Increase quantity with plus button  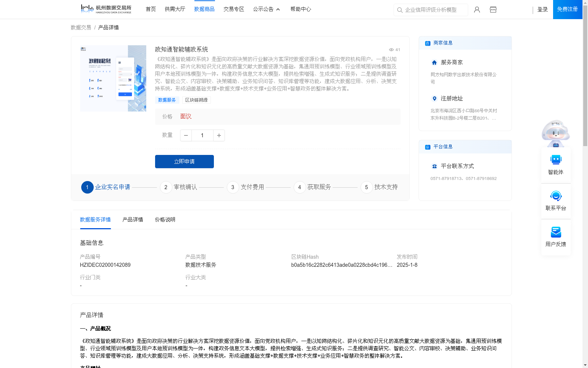[x=219, y=135]
